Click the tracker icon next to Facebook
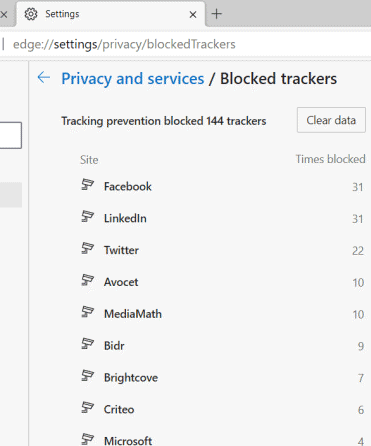The height and width of the screenshot is (446, 371). (x=88, y=184)
